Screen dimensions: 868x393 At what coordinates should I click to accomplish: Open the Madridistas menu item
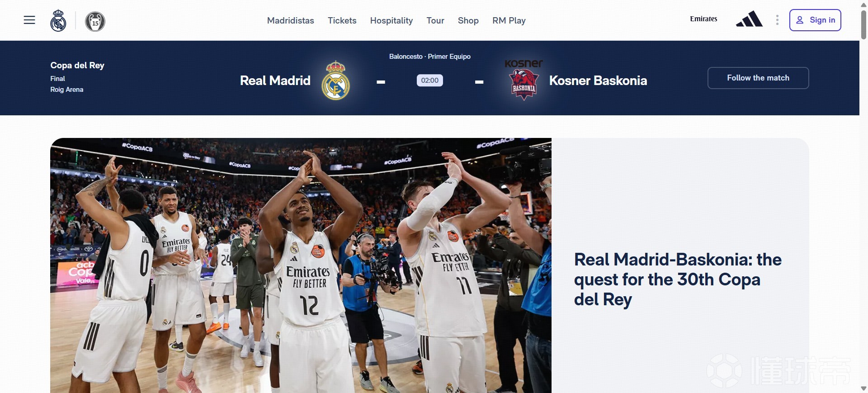pos(290,21)
